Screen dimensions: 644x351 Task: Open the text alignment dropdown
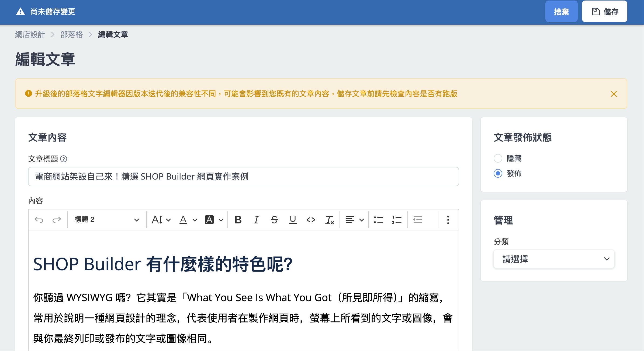pos(355,220)
